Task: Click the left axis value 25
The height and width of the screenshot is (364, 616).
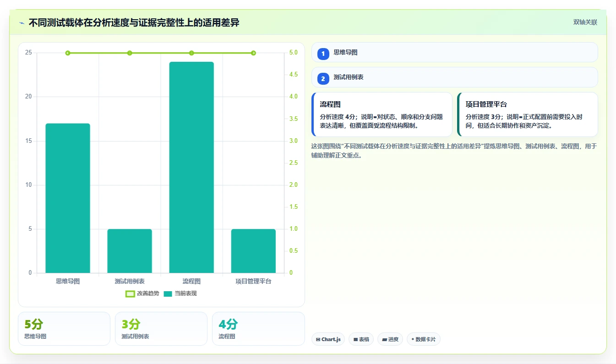Action: tap(28, 53)
